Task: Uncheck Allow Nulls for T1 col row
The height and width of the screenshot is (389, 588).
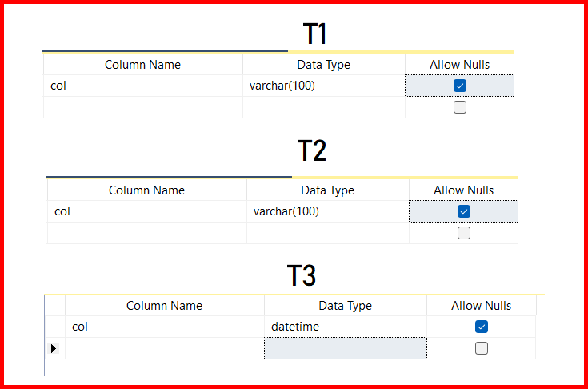Action: coord(460,86)
